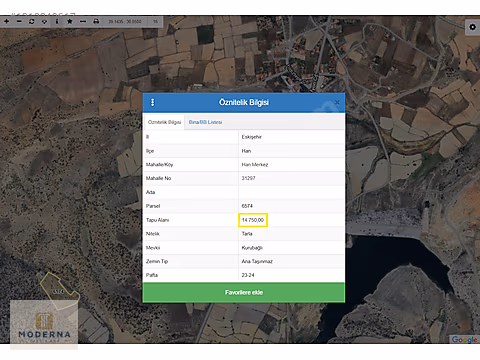Select the Han Merkez value
Viewport: 480px width, 360px height.
pos(255,165)
